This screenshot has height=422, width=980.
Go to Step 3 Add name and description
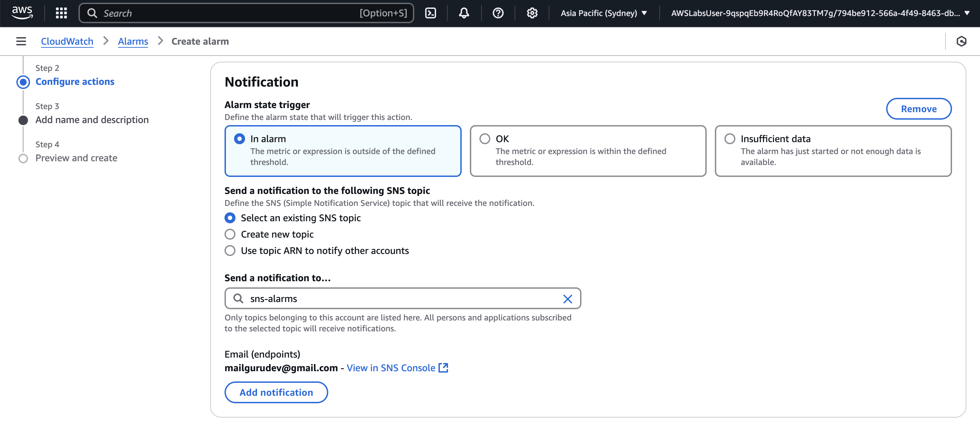pos(92,120)
